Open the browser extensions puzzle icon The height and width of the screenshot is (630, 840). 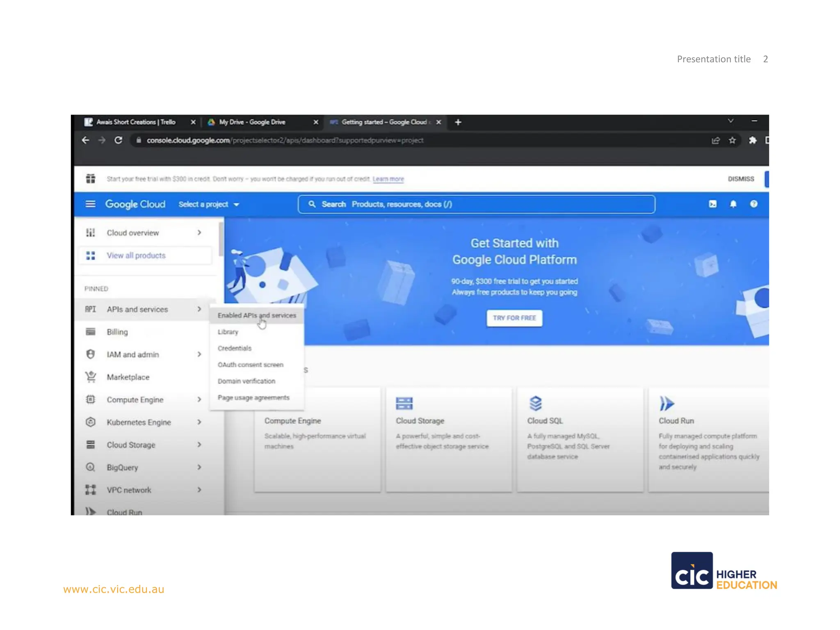click(752, 140)
